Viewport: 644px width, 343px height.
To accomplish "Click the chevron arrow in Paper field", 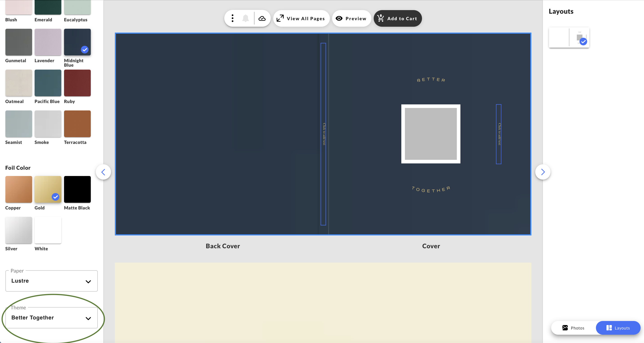I will [88, 281].
